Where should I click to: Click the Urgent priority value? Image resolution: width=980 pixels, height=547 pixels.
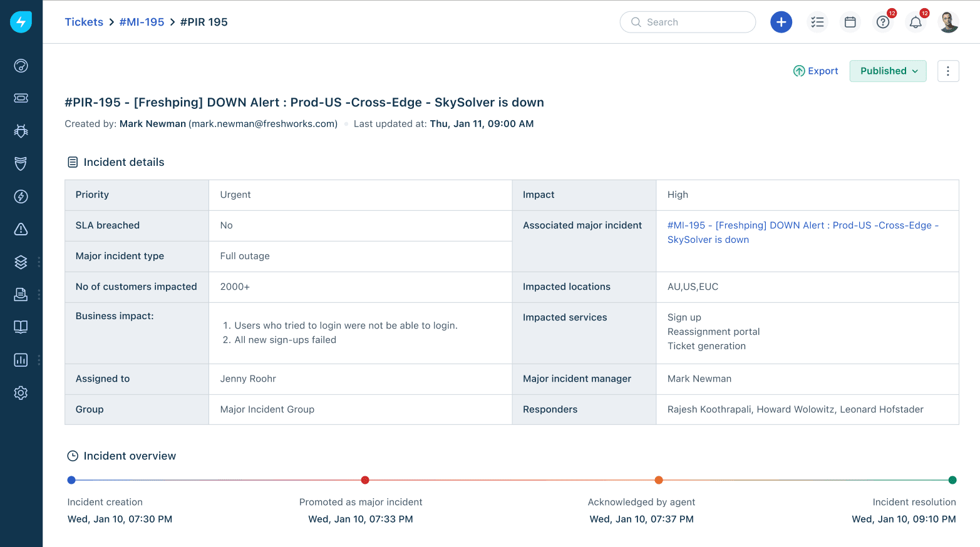(235, 195)
